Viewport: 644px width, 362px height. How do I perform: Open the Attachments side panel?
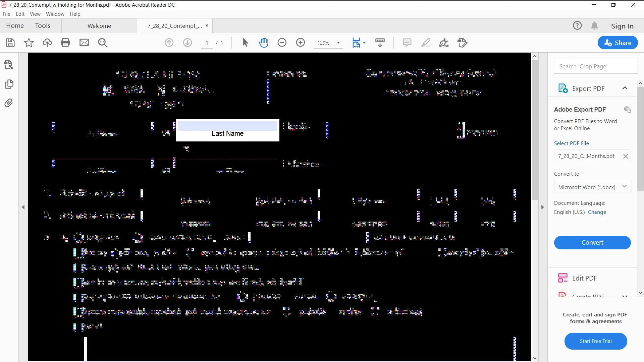click(9, 103)
